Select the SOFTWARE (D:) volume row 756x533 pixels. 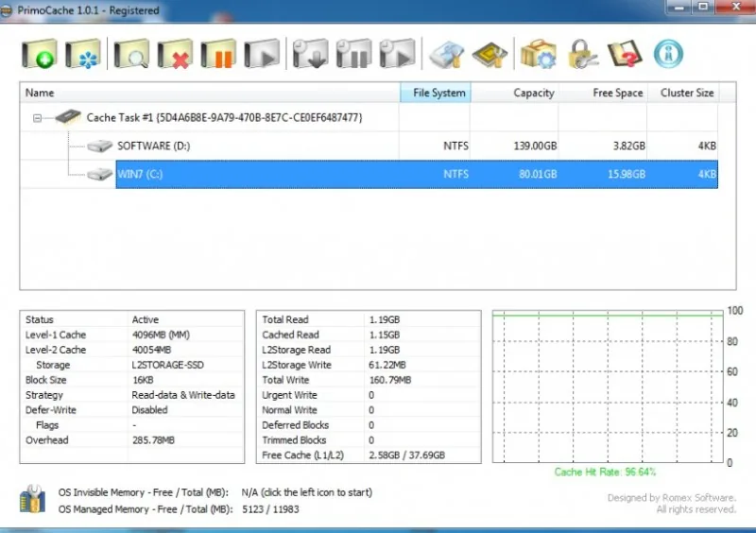pos(369,146)
